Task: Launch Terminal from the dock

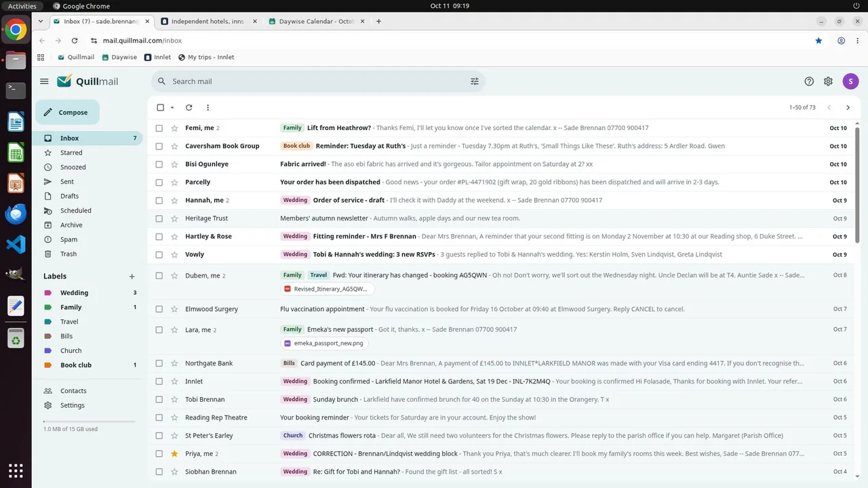Action: click(16, 90)
